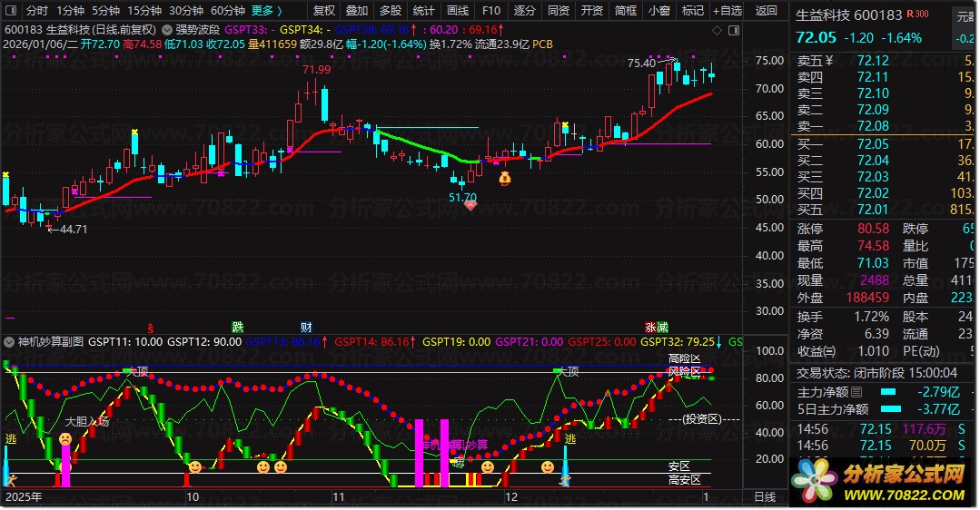Click the 外盘 value 188459

click(867, 298)
